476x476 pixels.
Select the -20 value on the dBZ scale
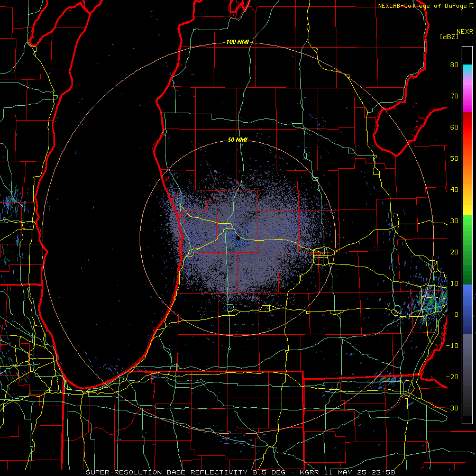click(x=452, y=377)
